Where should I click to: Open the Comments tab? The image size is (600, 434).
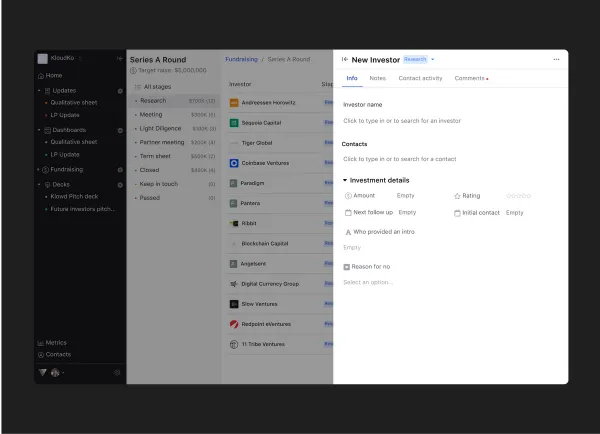tap(470, 78)
